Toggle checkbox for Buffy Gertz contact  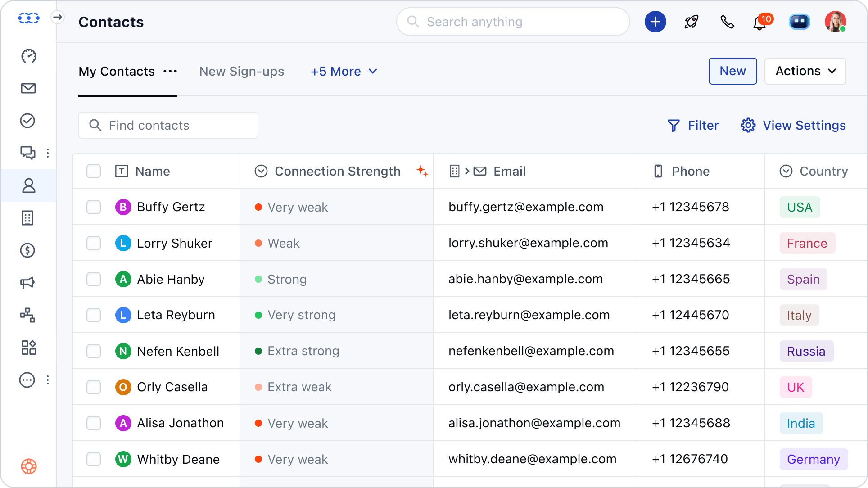pyautogui.click(x=94, y=208)
